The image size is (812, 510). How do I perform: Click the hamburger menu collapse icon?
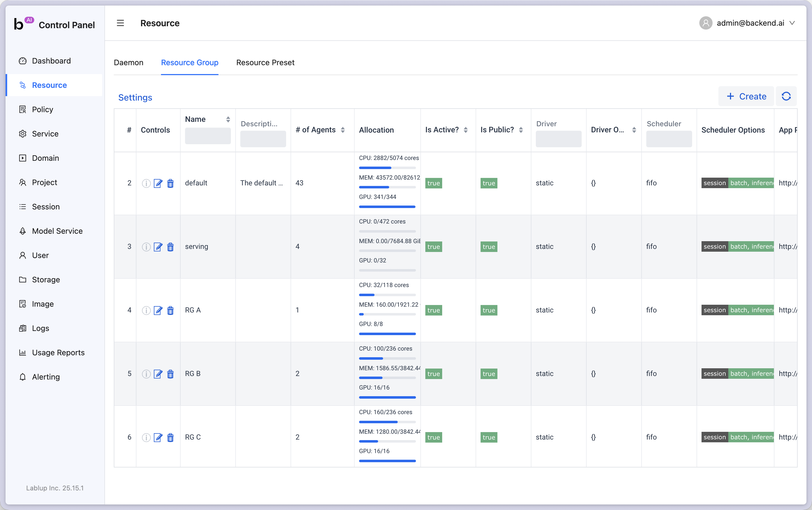coord(120,23)
